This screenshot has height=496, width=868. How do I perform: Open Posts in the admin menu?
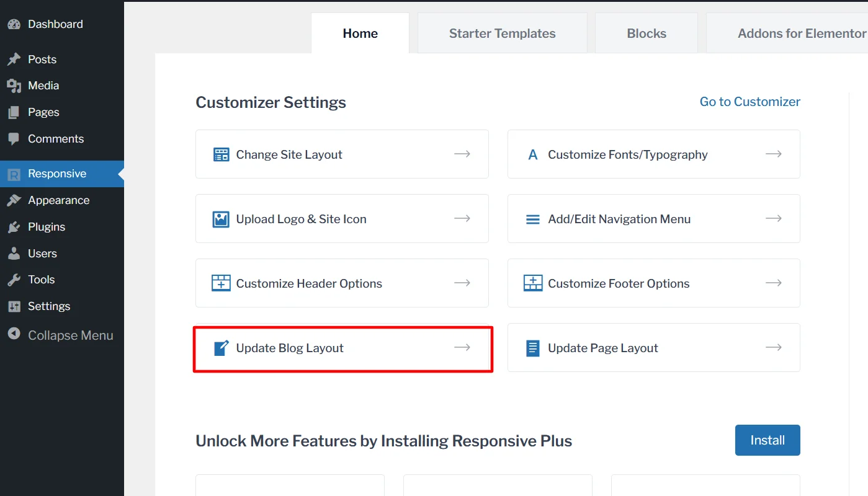pyautogui.click(x=62, y=60)
